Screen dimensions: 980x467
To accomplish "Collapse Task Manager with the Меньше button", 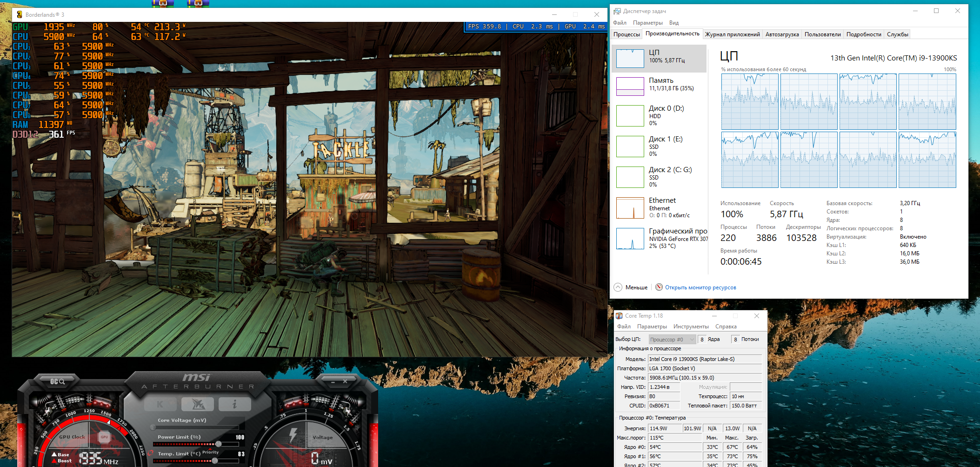I will 631,287.
